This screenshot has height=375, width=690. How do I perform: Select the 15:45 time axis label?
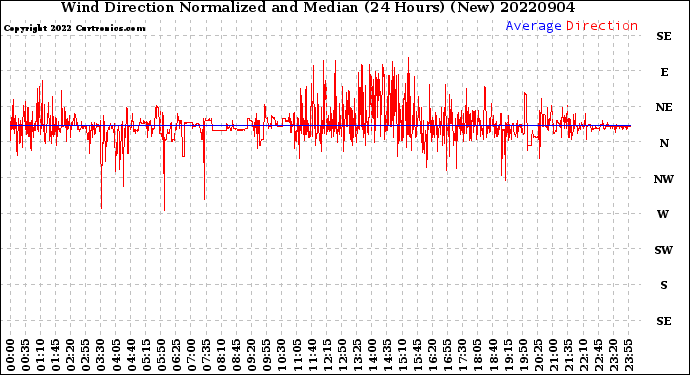[x=418, y=355]
